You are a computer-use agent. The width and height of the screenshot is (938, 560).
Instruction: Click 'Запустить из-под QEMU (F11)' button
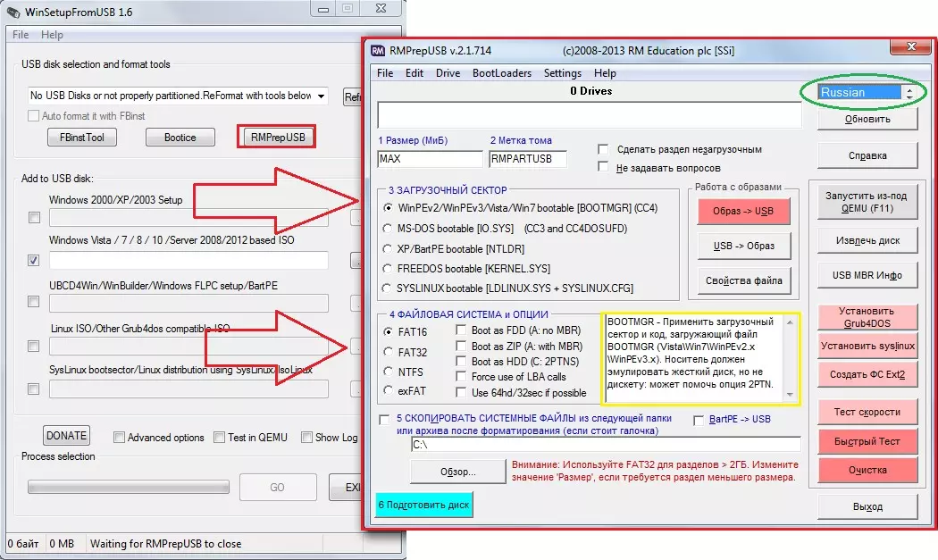coord(867,202)
